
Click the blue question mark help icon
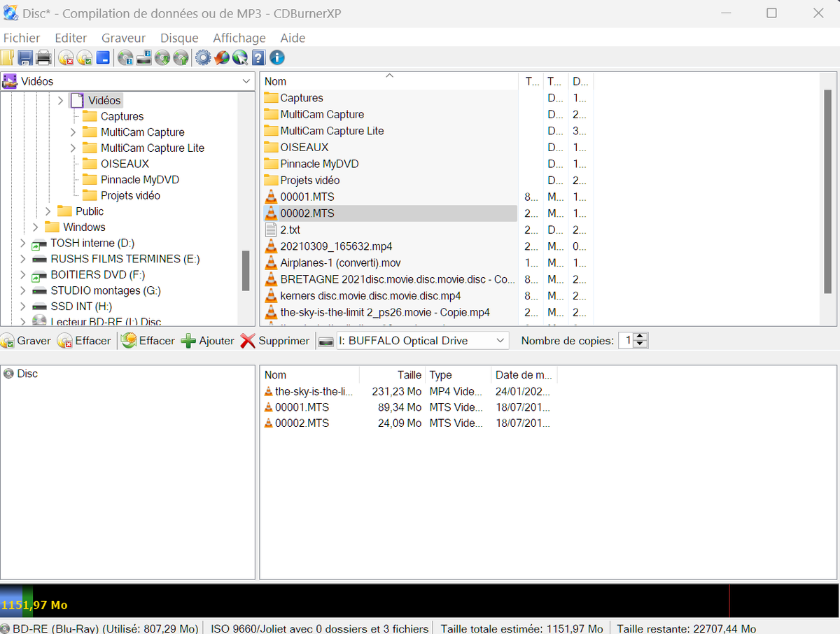[x=258, y=58]
